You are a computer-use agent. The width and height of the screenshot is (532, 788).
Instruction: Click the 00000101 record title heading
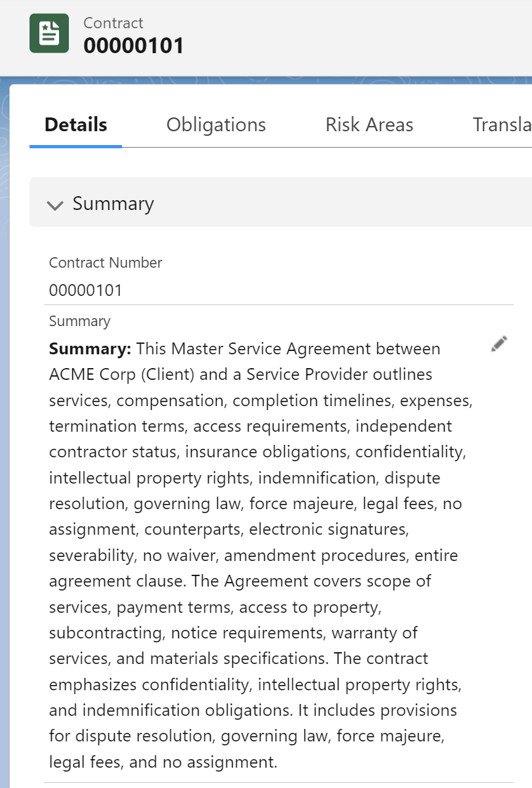[x=134, y=46]
